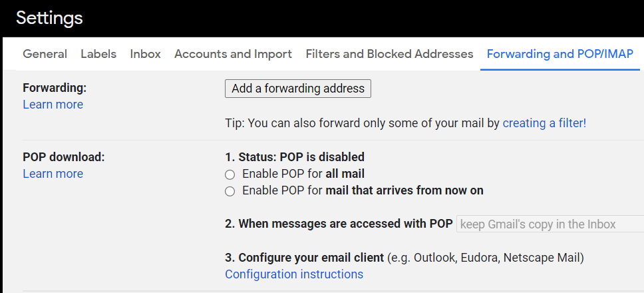Switch to the Labels tab
644x293 pixels.
coord(98,54)
